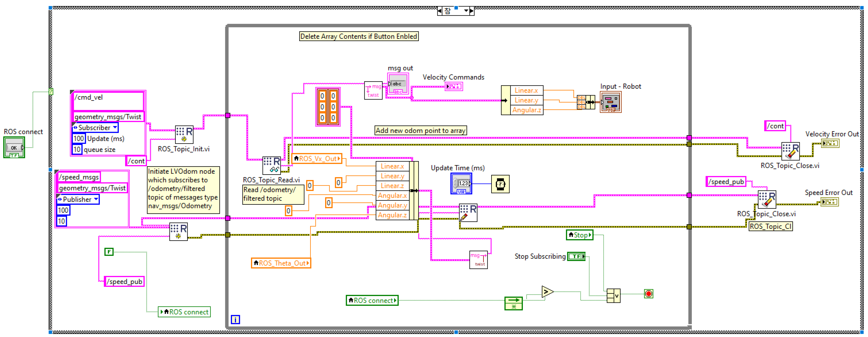The height and width of the screenshot is (337, 868).
Task: Toggle the False boolean constant
Action: point(109,252)
